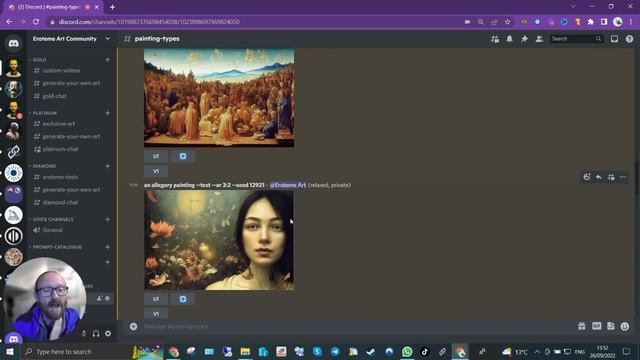The height and width of the screenshot is (360, 640).
Task: Click U1 under the woman portrait
Action: pyautogui.click(x=156, y=299)
